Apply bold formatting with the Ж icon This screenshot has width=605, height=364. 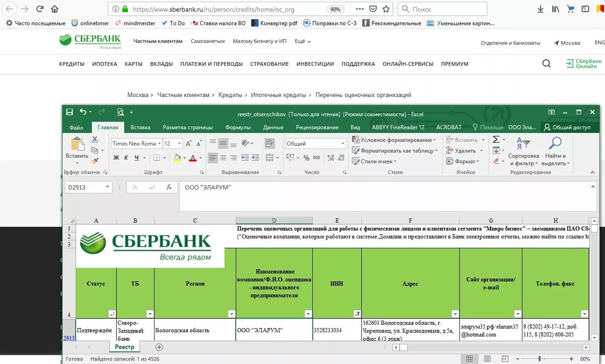pyautogui.click(x=116, y=157)
